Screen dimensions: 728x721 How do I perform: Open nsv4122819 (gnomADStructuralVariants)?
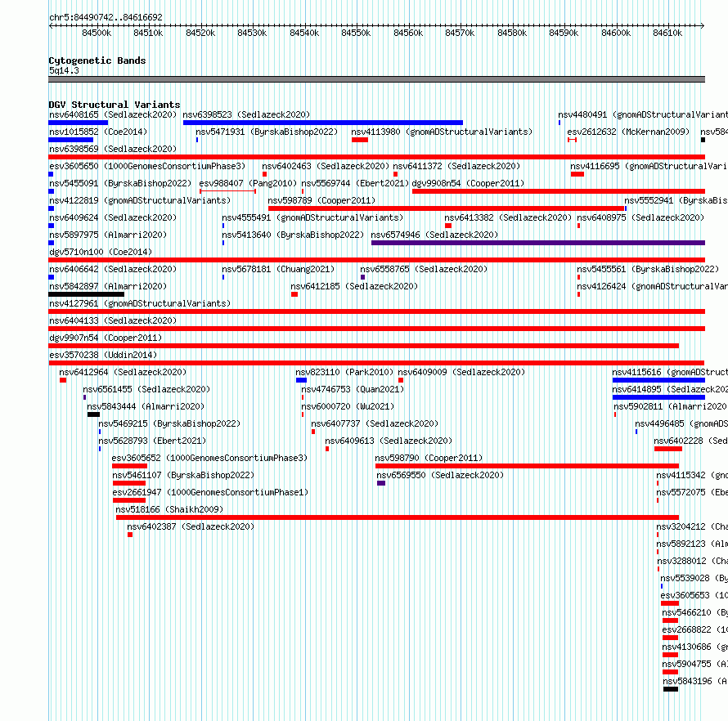click(140, 200)
